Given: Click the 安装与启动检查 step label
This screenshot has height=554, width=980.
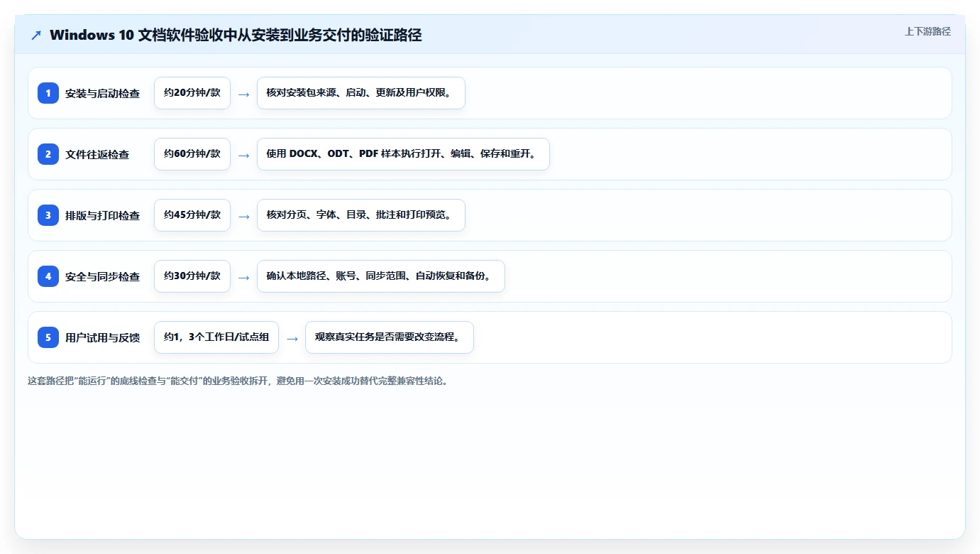Looking at the screenshot, I should (x=102, y=93).
